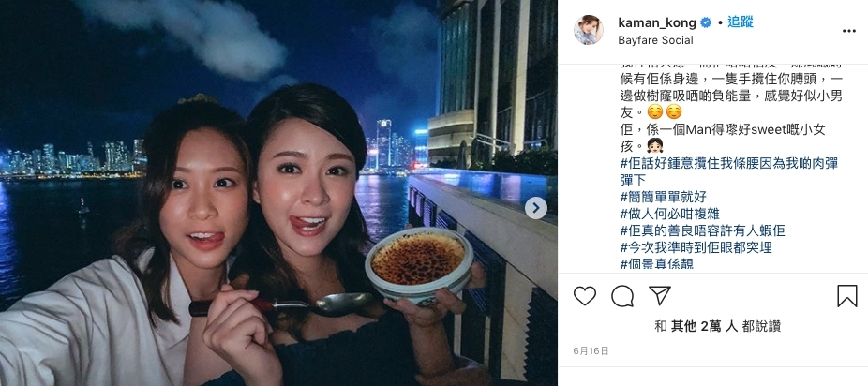Share post using paper plane icon
This screenshot has width=868, height=386.
(660, 296)
